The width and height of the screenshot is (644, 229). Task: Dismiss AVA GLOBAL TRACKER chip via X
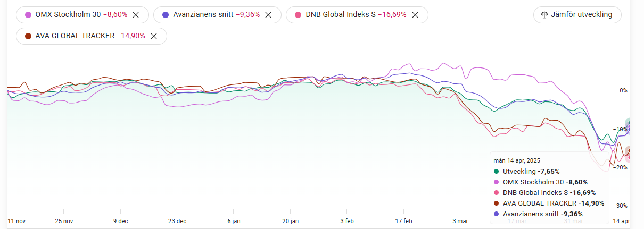click(x=154, y=36)
